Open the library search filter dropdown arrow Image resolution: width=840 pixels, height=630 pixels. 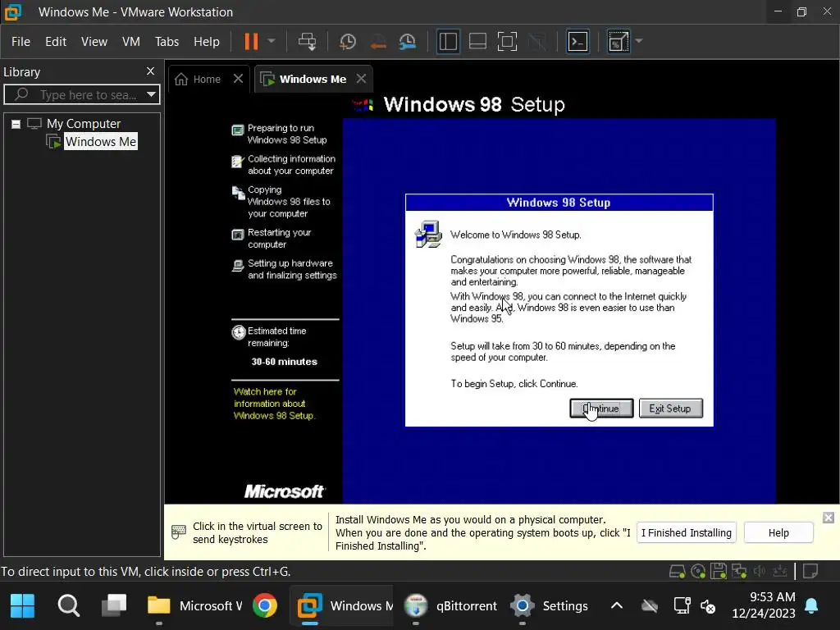(x=152, y=95)
